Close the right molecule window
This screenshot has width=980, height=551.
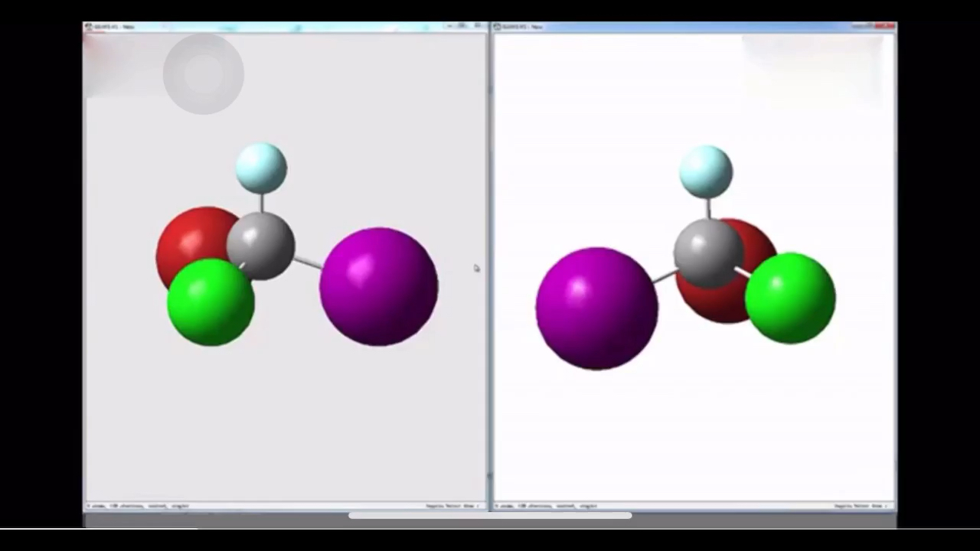[885, 26]
